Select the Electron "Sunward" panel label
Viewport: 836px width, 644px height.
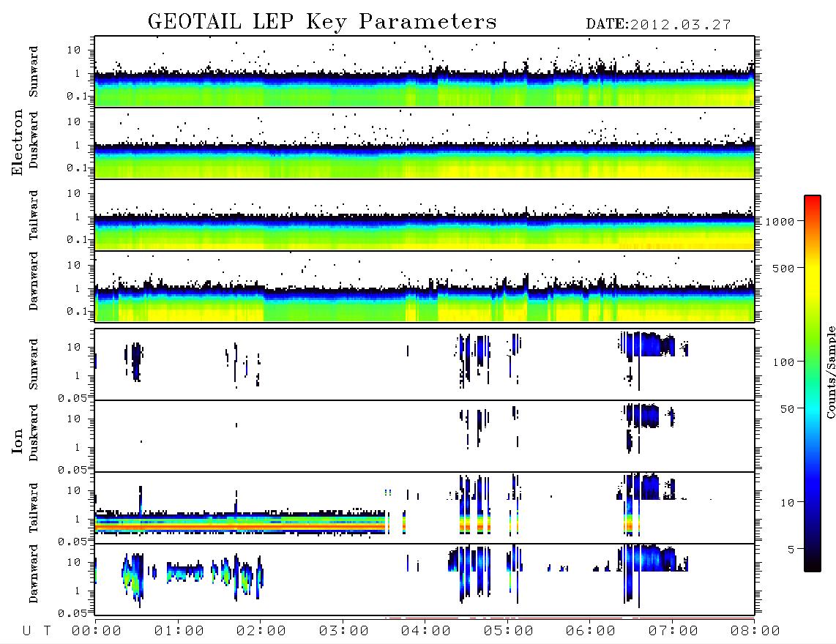pyautogui.click(x=34, y=72)
